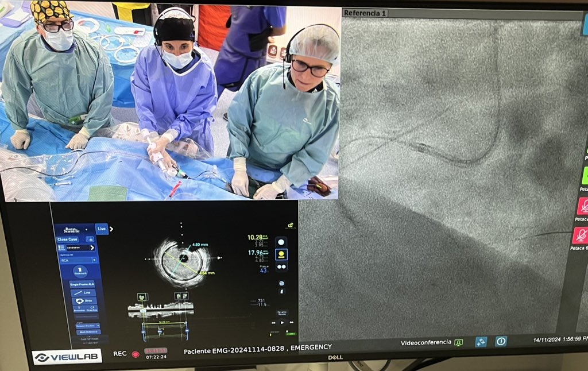
Task: Select the Referencia 1 tab
Action: pos(365,13)
